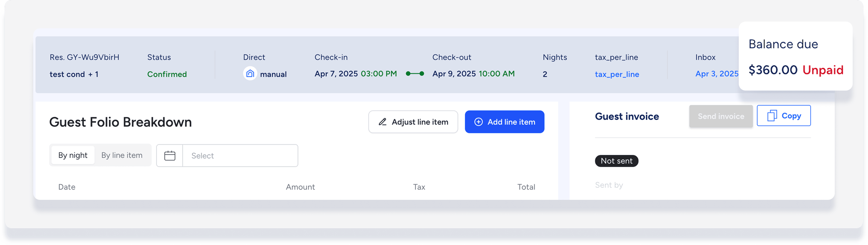This screenshot has width=868, height=245.
Task: Click the Amount column header
Action: [300, 187]
